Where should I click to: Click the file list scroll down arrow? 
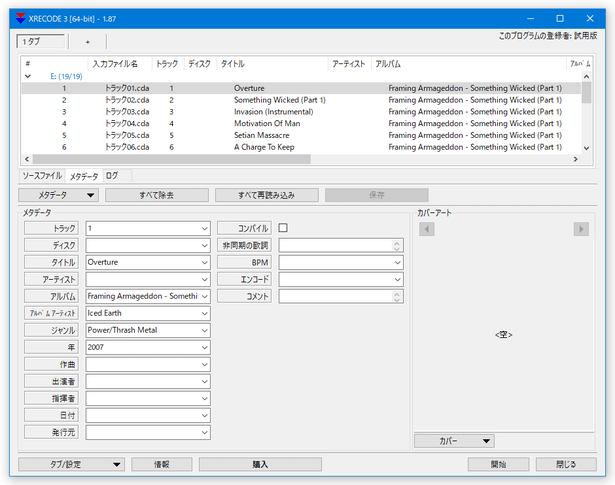tap(586, 148)
